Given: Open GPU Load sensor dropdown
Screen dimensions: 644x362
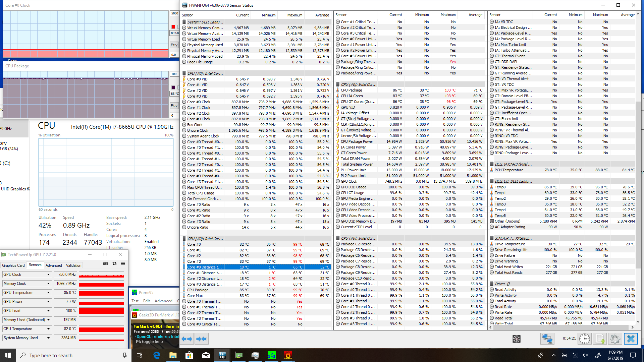Looking at the screenshot, I should pos(48,311).
